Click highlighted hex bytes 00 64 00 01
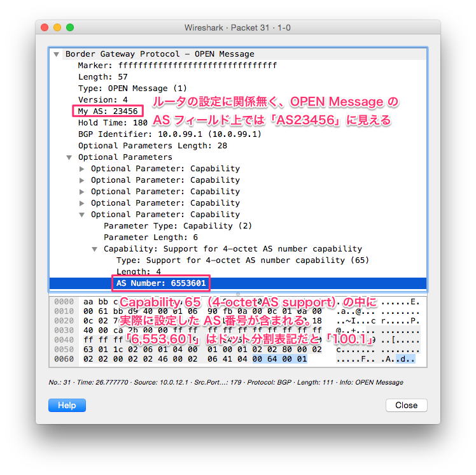The width and height of the screenshot is (476, 475). pos(279,359)
